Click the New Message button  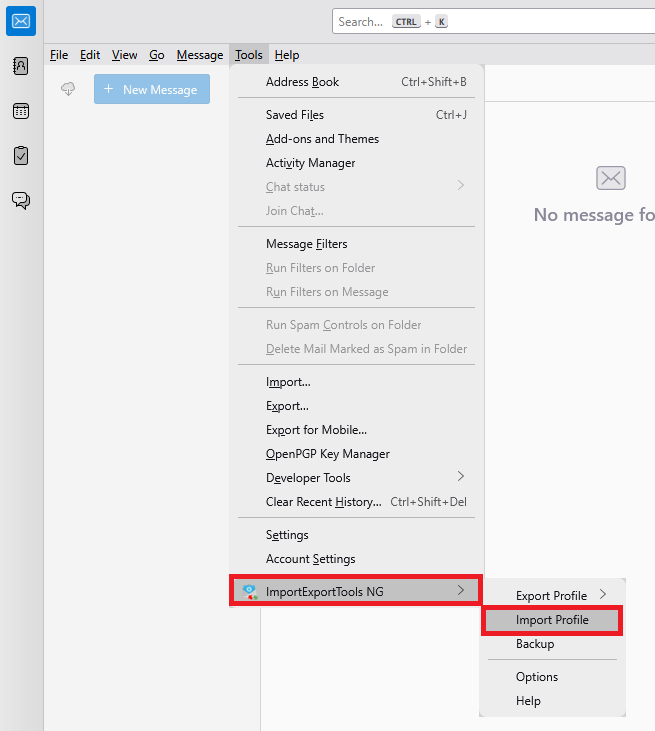(x=152, y=89)
